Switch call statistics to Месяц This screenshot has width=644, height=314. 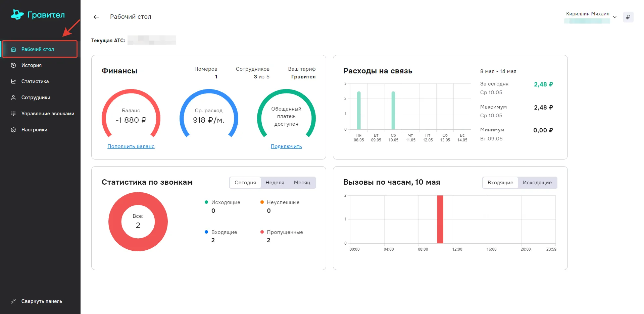point(302,183)
